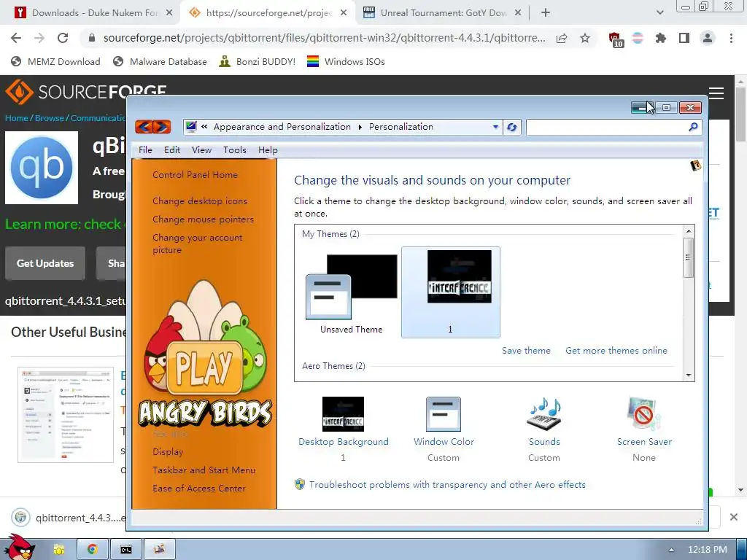The image size is (747, 560).
Task: Open a new Chrome tab
Action: click(546, 13)
